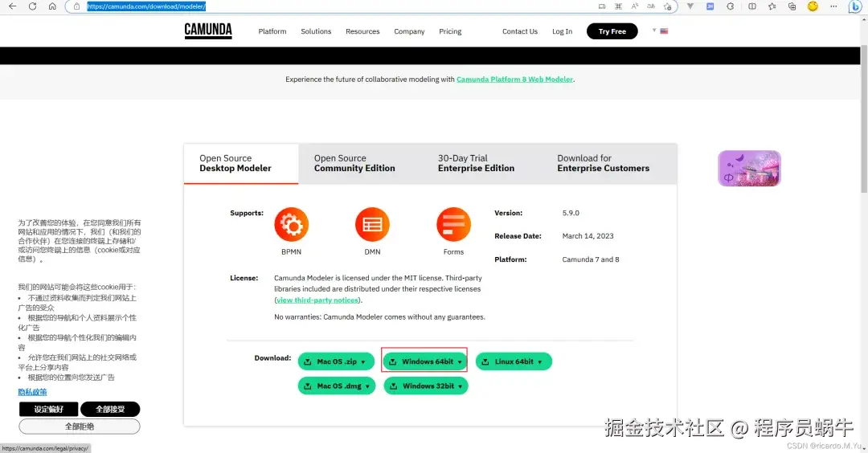Open the browser extensions puzzle icon
868x453 pixels.
(x=730, y=6)
